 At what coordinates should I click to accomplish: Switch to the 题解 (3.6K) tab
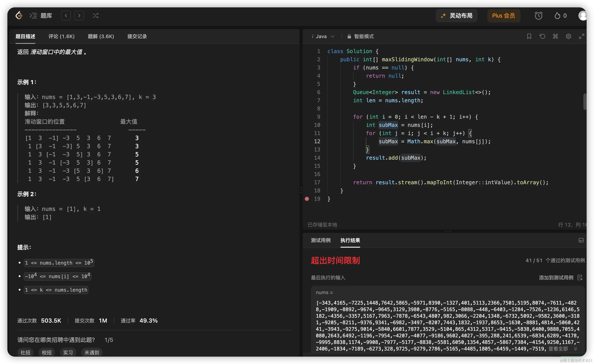coord(101,36)
